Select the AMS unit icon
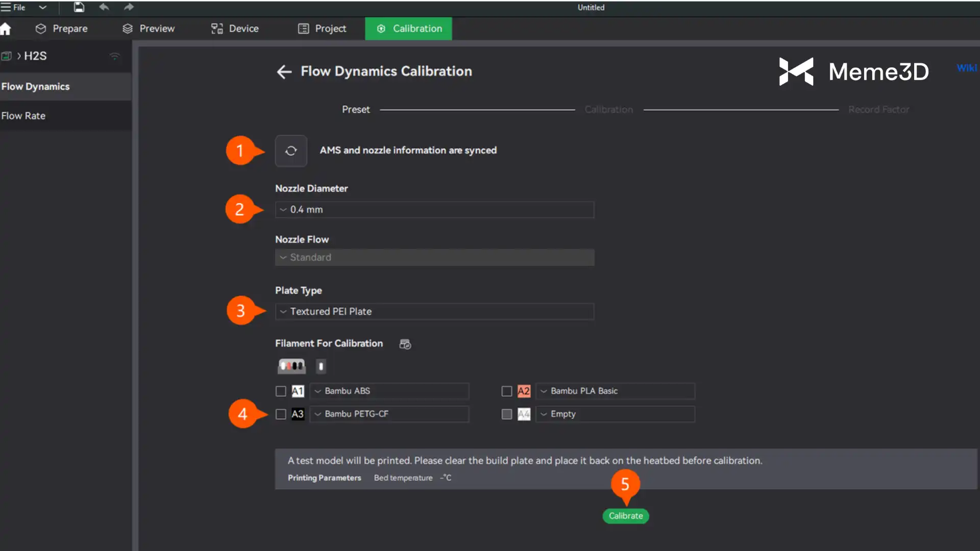This screenshot has height=551, width=980. pos(291,366)
